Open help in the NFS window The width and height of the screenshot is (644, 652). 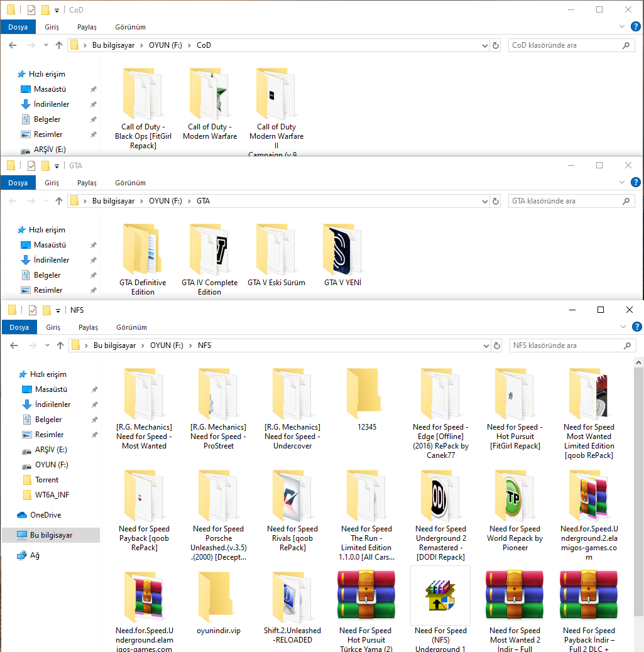click(637, 327)
